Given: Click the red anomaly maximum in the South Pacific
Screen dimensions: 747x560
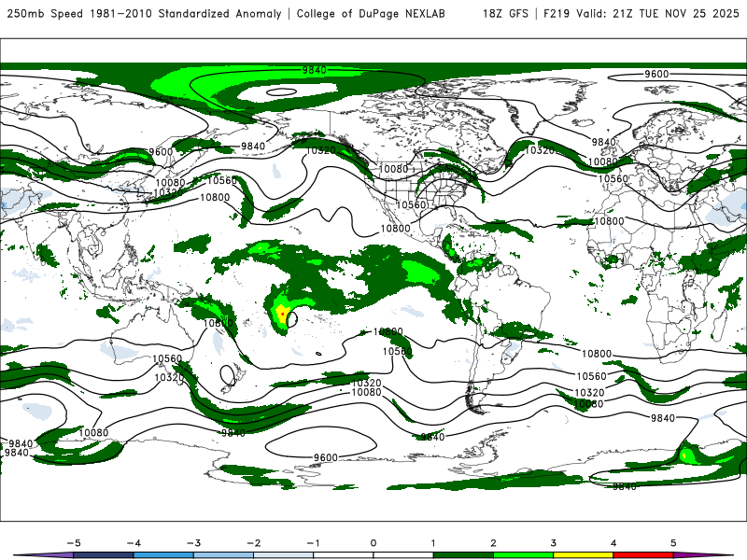Looking at the screenshot, I should click(x=283, y=315).
